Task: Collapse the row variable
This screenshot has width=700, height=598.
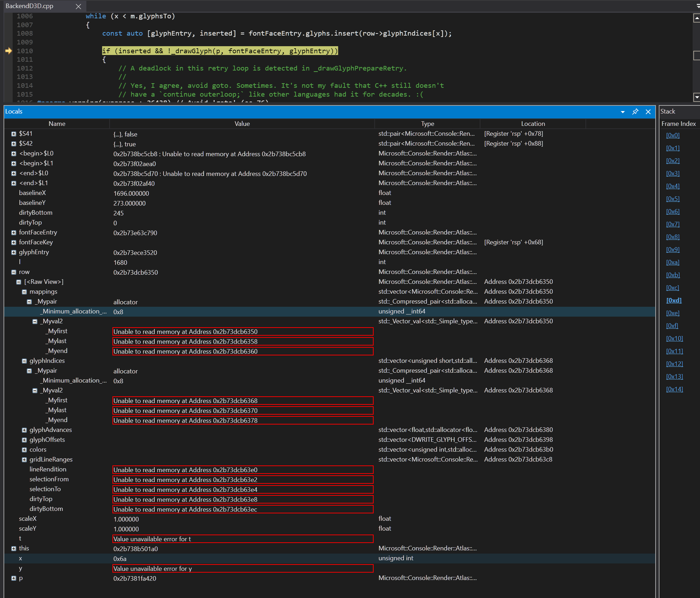Action: click(13, 272)
